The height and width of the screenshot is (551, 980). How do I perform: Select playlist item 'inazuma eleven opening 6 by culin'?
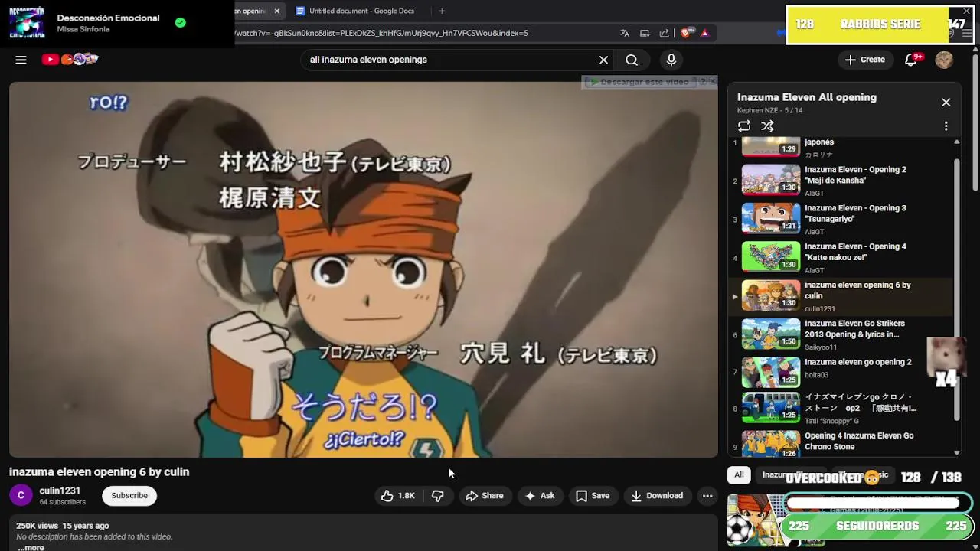pyautogui.click(x=841, y=296)
